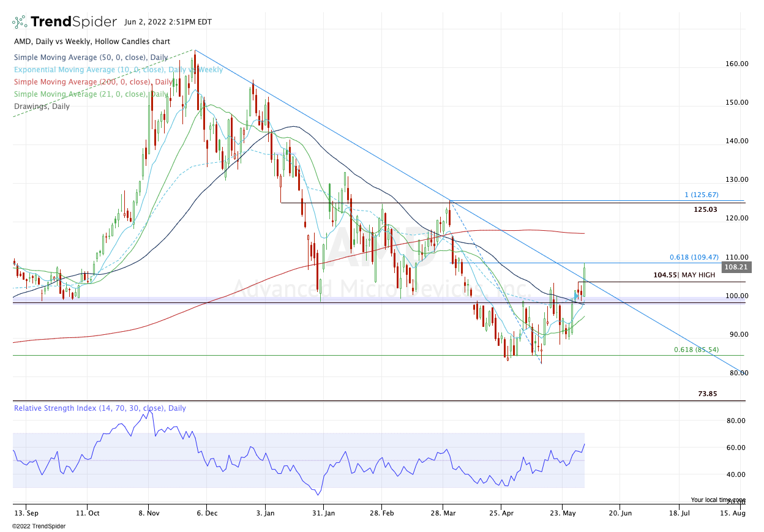The height and width of the screenshot is (532, 764).
Task: Click the 120.00 price axis label
Action: click(x=736, y=218)
